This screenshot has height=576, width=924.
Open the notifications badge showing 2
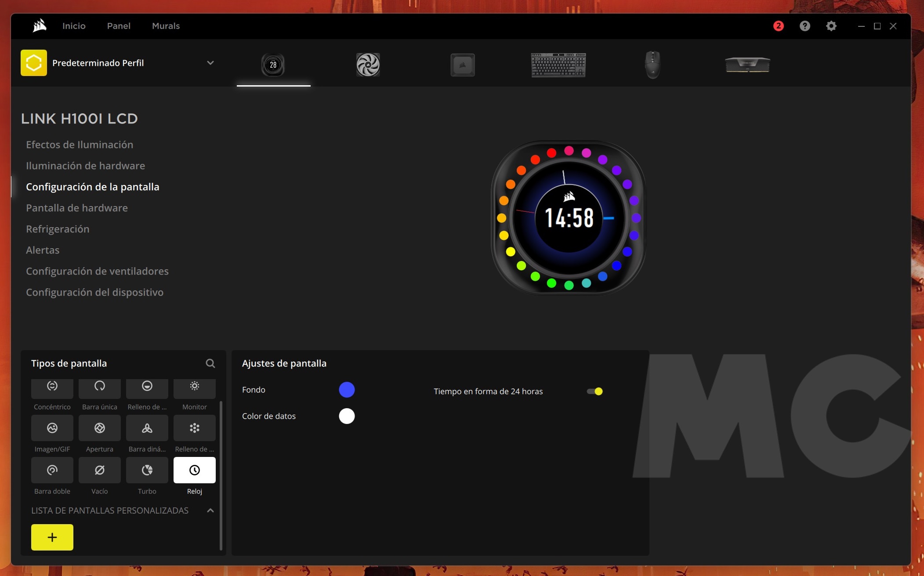(778, 26)
